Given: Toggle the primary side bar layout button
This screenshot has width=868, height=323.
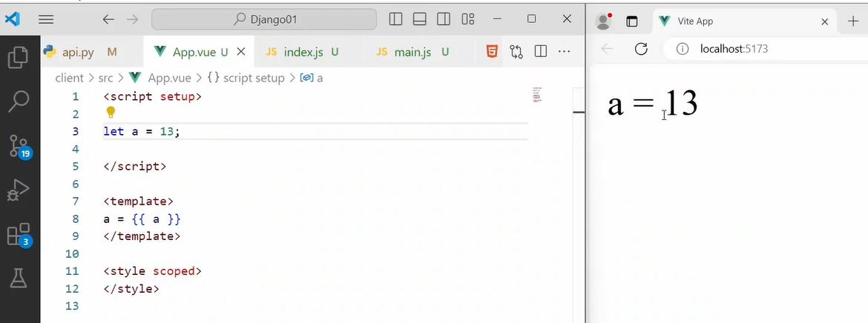Looking at the screenshot, I should pos(395,19).
